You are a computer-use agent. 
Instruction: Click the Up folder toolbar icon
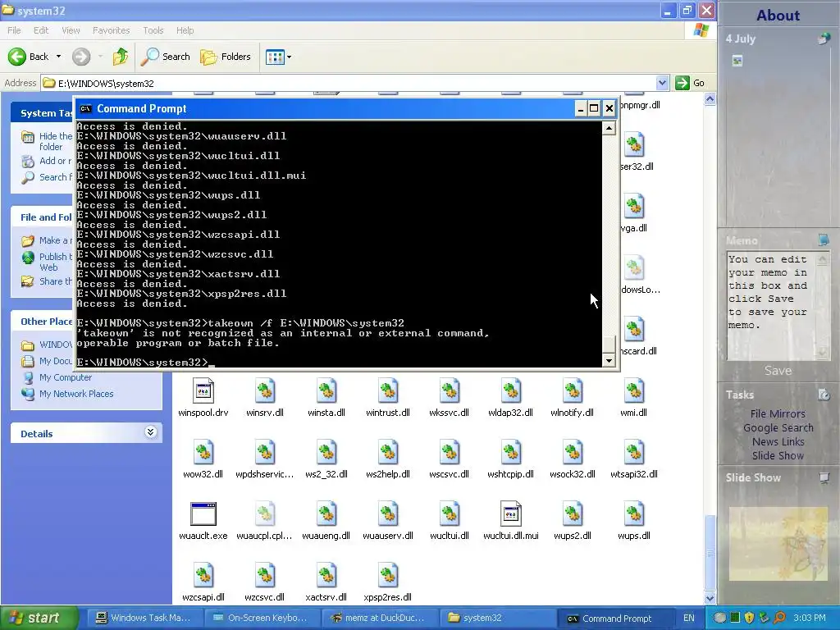click(x=120, y=57)
